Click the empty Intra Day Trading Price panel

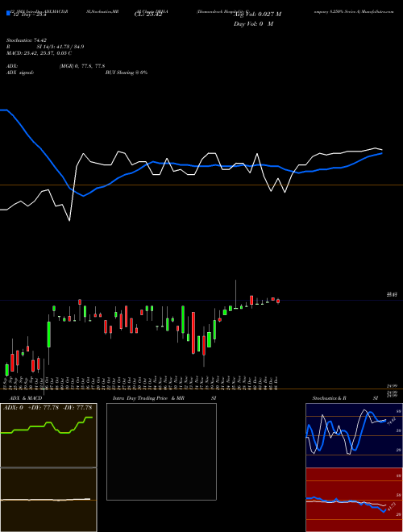coord(161,451)
